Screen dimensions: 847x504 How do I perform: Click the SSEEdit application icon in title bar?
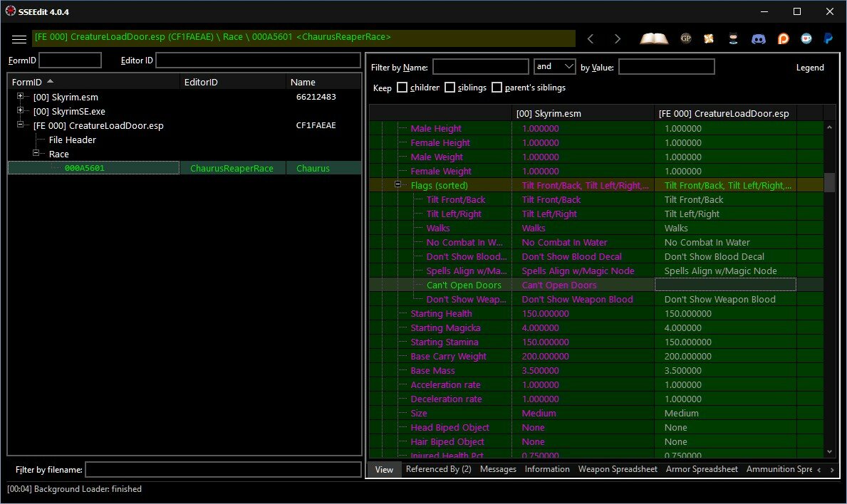(x=10, y=11)
